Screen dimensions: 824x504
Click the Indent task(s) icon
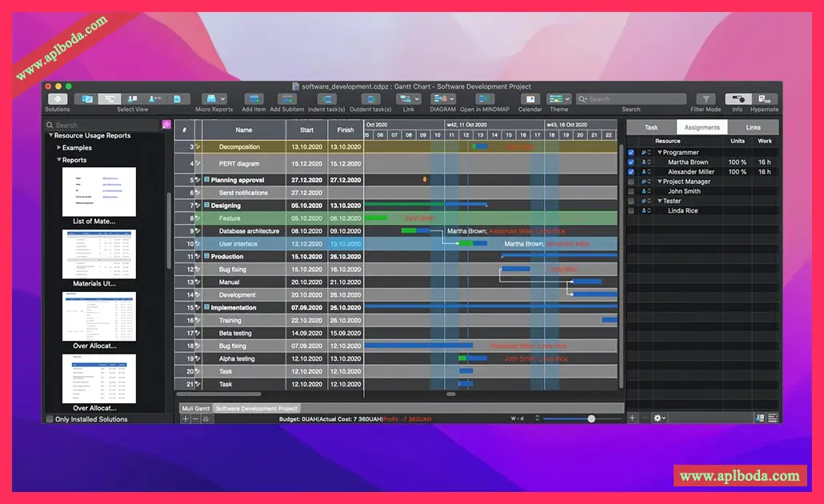326,99
